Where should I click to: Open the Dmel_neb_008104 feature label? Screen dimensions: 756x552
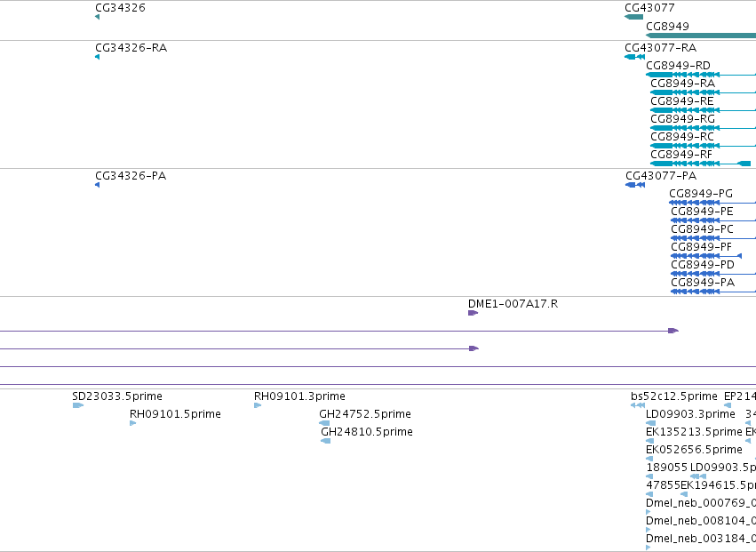click(701, 522)
